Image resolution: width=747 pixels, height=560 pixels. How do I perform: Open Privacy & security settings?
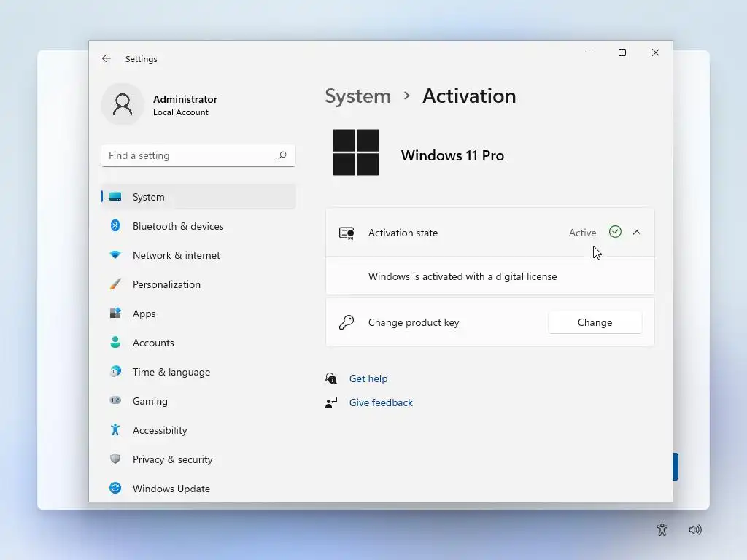198,459
